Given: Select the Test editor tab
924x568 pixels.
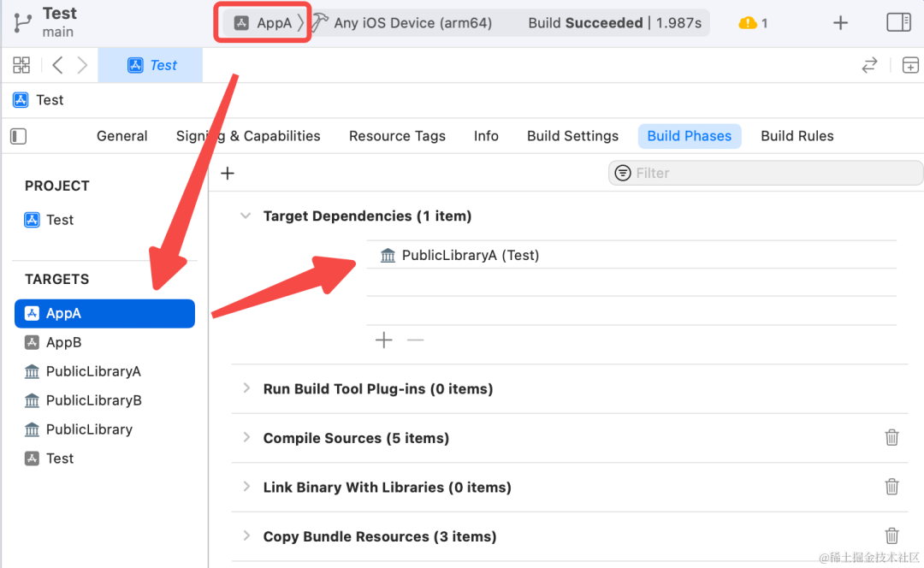Looking at the screenshot, I should coord(151,65).
